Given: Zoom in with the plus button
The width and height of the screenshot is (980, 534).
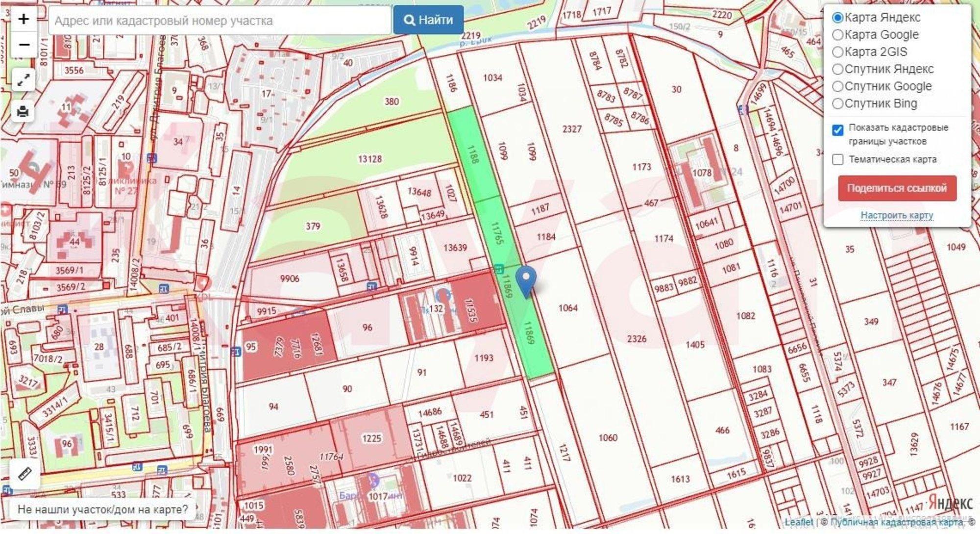Looking at the screenshot, I should click(x=24, y=19).
